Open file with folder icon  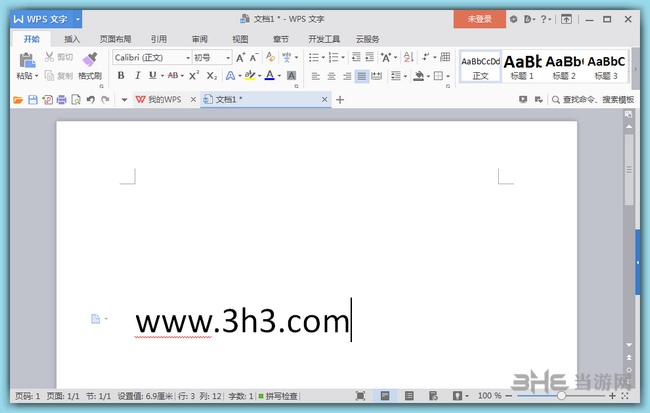pos(17,100)
